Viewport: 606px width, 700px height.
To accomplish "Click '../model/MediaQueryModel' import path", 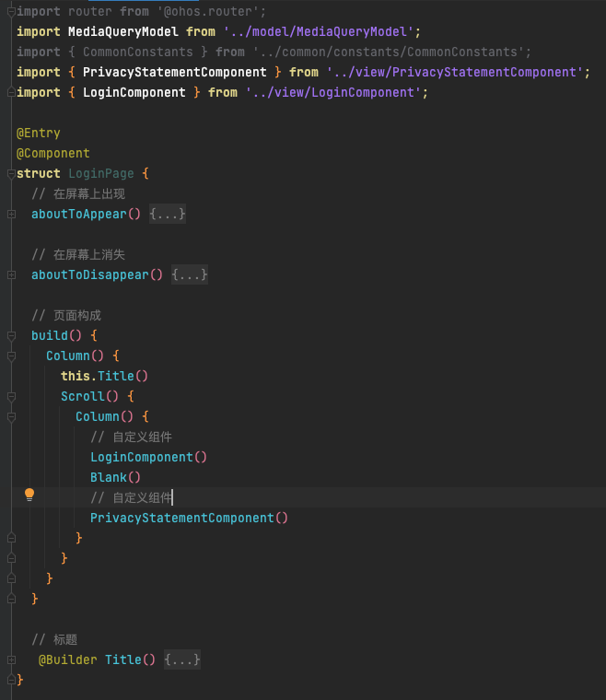I will pos(318,31).
